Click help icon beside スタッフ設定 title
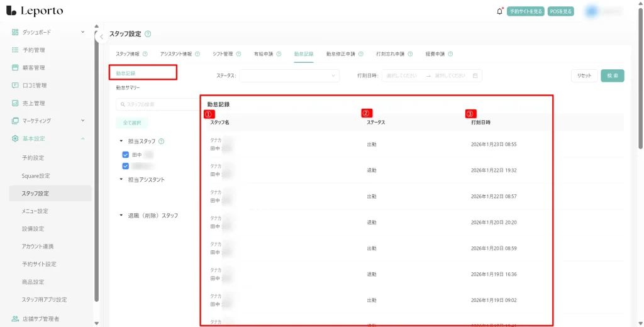Image resolution: width=644 pixels, height=327 pixels. point(148,34)
